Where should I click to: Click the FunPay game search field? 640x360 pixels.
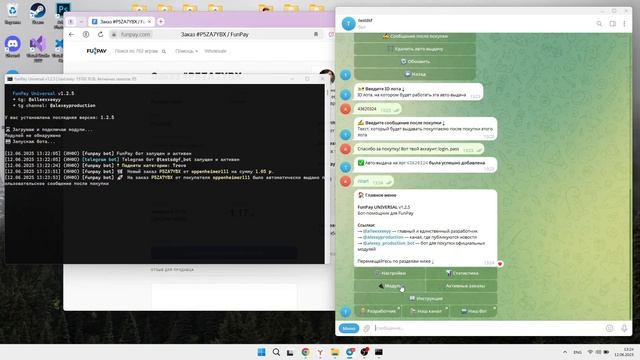click(140, 51)
